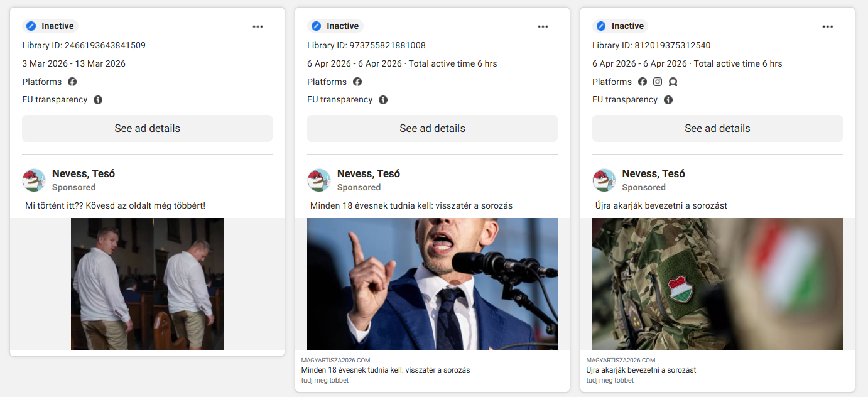868x397 pixels.
Task: See ad details for Library ID 2466193643841509
Action: click(x=147, y=128)
